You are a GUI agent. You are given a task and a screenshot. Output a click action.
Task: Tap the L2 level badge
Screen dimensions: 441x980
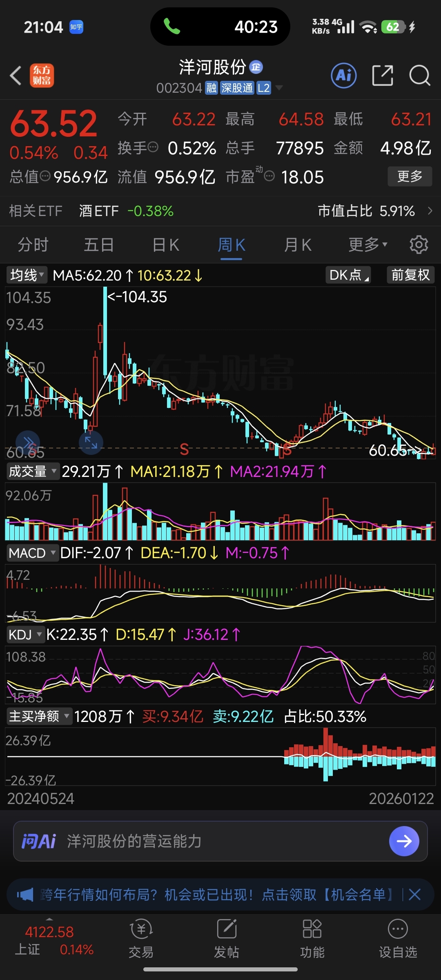(x=264, y=88)
